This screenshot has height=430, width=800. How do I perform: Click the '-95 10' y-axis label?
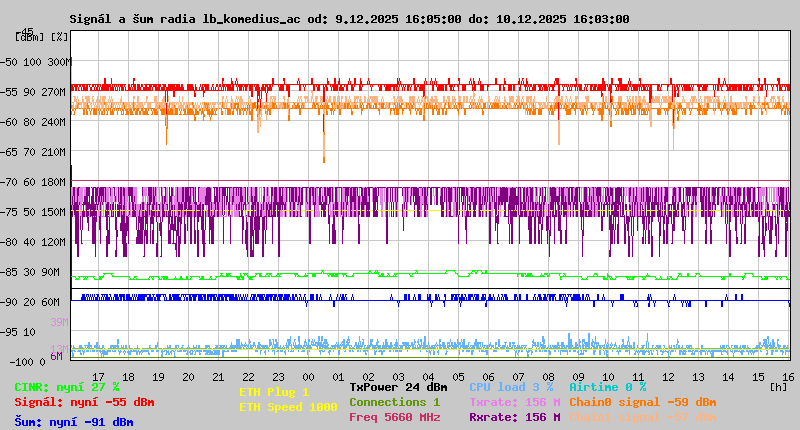click(x=18, y=332)
